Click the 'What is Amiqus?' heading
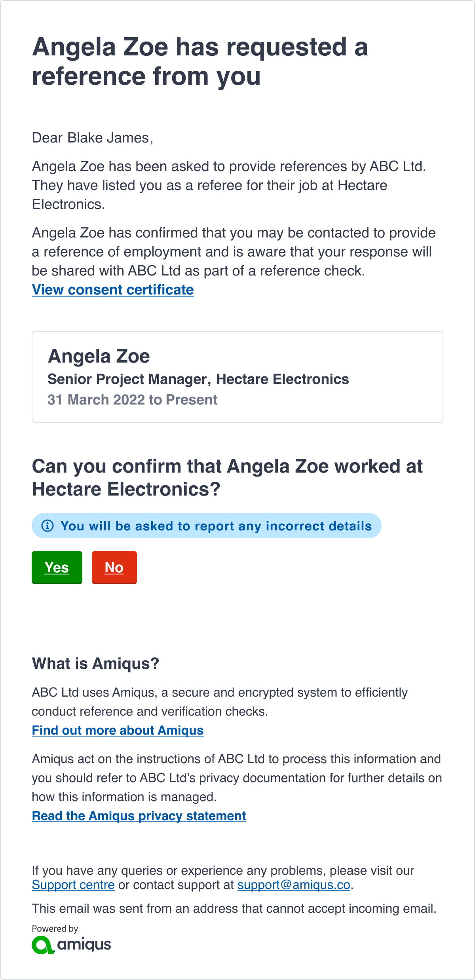 point(95,663)
